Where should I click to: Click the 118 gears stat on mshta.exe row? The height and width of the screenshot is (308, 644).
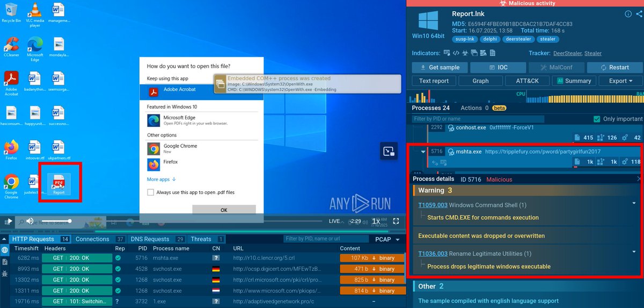click(631, 162)
